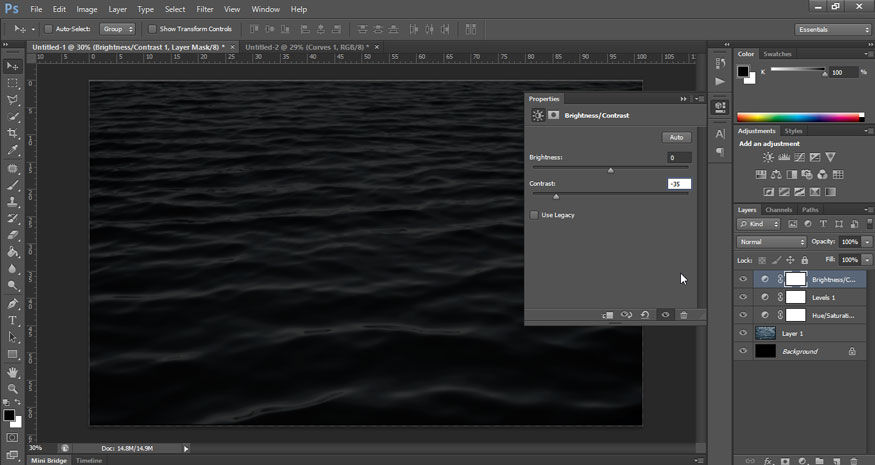Open the Filter menu

click(204, 9)
